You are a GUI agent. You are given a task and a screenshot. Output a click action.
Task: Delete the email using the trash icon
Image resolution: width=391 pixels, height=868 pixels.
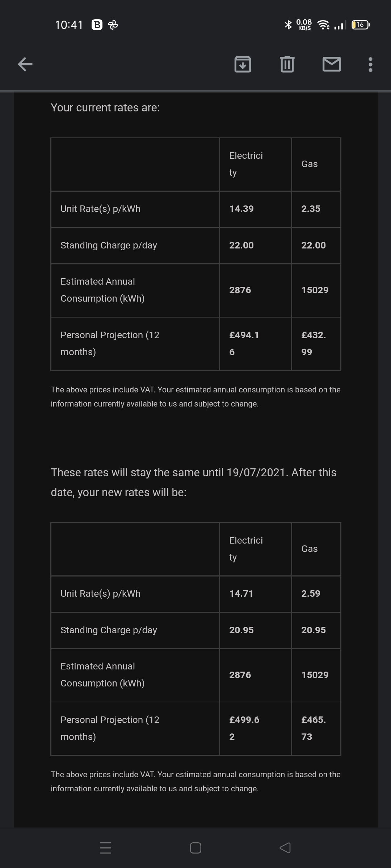click(287, 64)
